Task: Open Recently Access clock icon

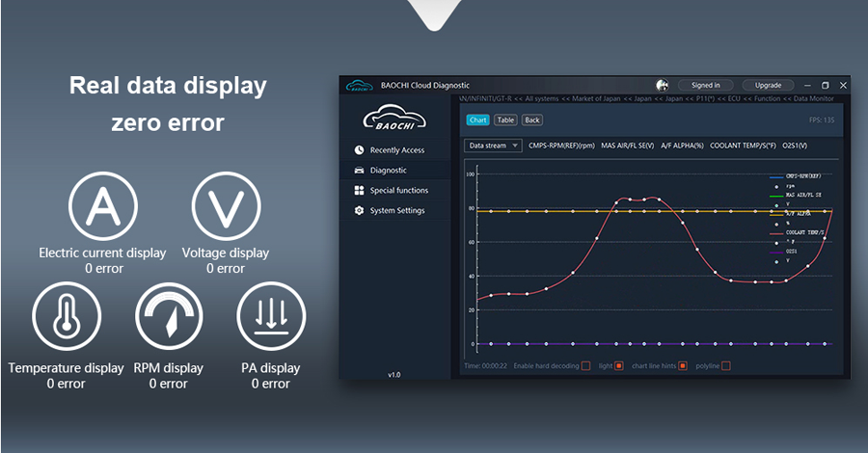Action: click(360, 150)
